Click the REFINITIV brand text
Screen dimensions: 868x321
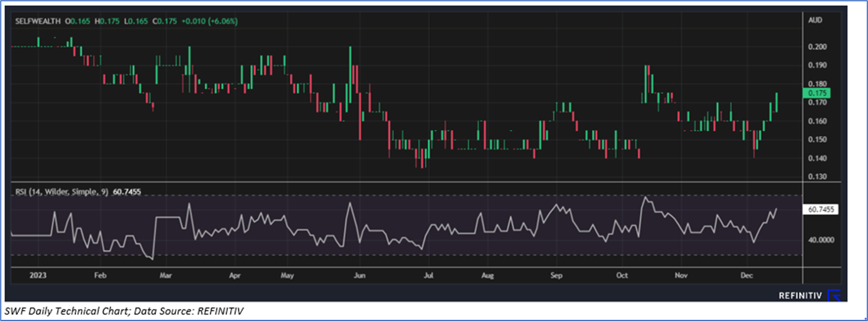click(x=800, y=296)
